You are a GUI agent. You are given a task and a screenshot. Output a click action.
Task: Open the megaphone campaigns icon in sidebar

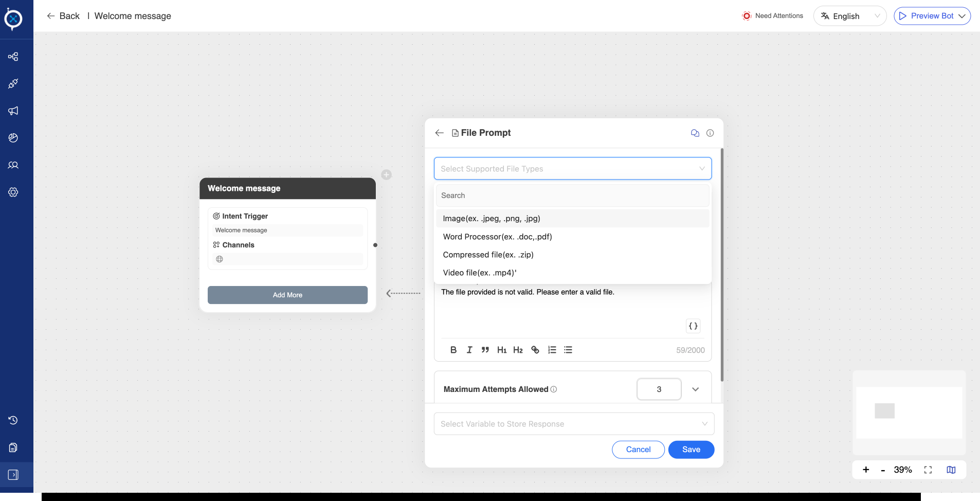pyautogui.click(x=13, y=111)
